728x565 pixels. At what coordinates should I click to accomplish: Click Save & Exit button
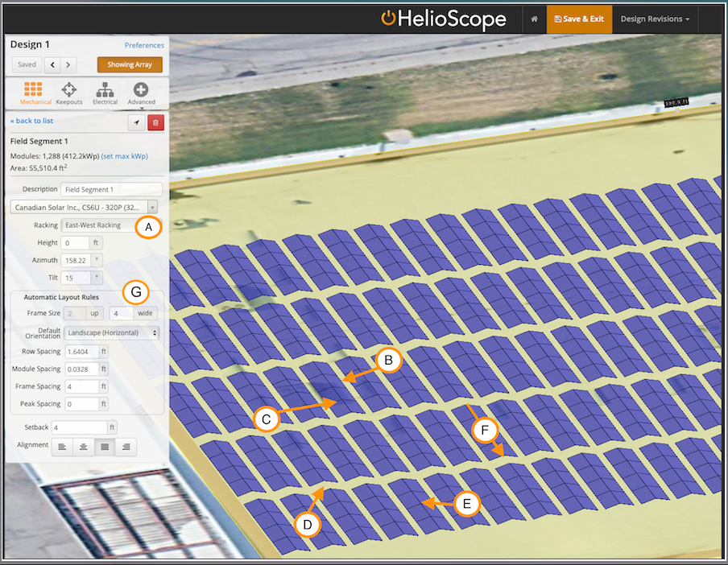coord(579,19)
